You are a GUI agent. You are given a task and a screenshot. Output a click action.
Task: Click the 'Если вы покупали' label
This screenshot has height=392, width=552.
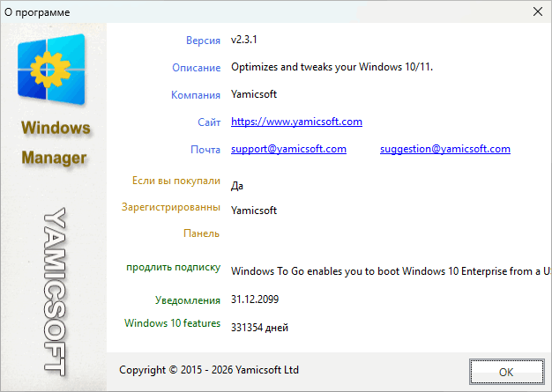[176, 181]
